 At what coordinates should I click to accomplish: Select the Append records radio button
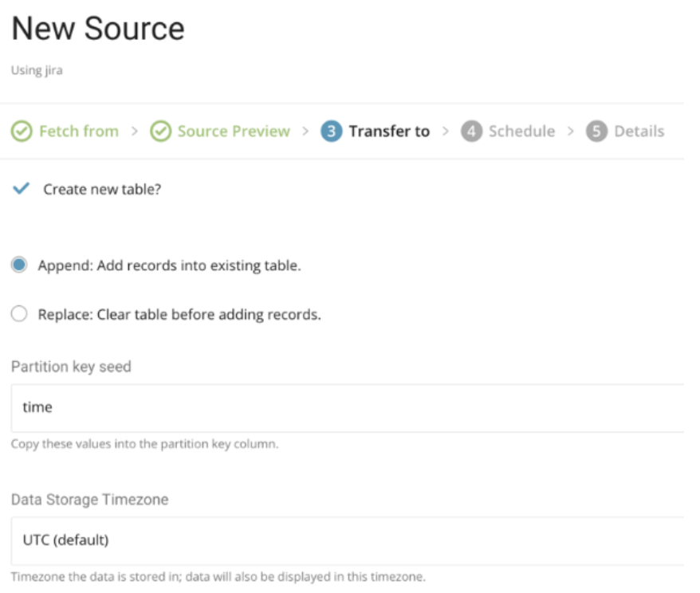(x=19, y=265)
